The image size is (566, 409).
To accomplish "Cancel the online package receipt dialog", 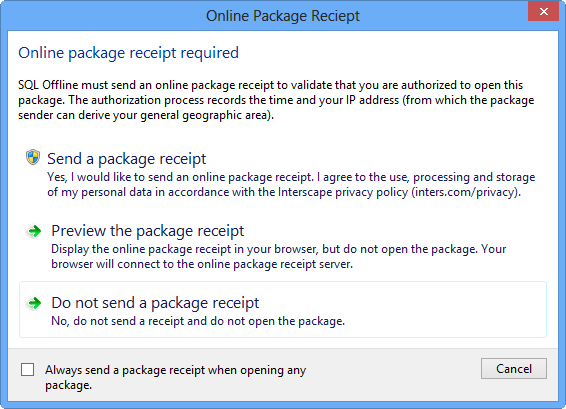I will click(514, 369).
